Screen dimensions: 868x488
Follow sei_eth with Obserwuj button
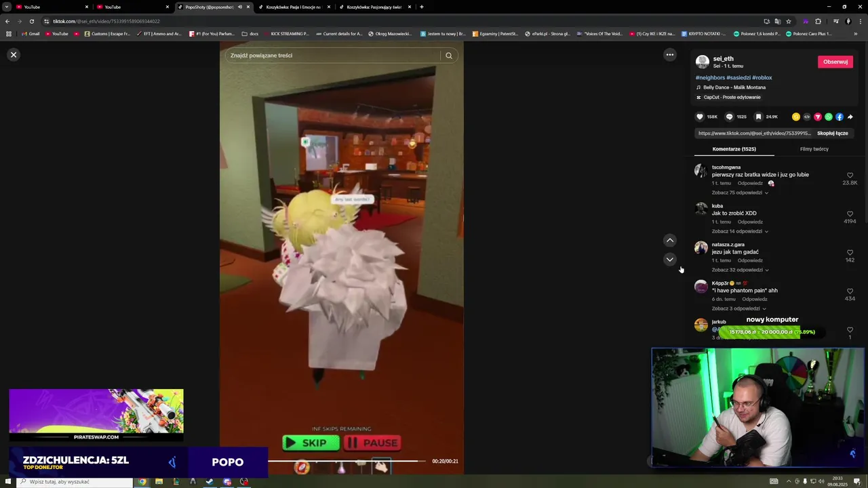coord(835,62)
